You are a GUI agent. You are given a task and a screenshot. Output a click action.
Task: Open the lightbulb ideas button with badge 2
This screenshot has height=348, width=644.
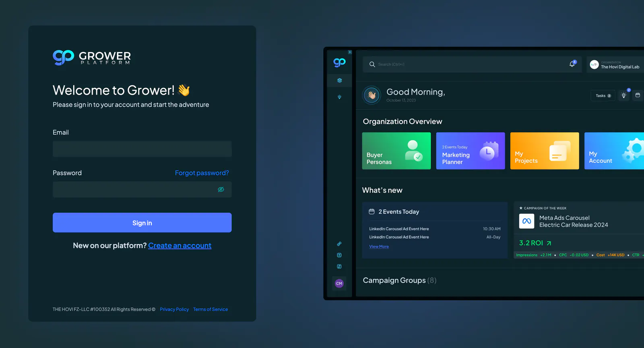point(624,95)
